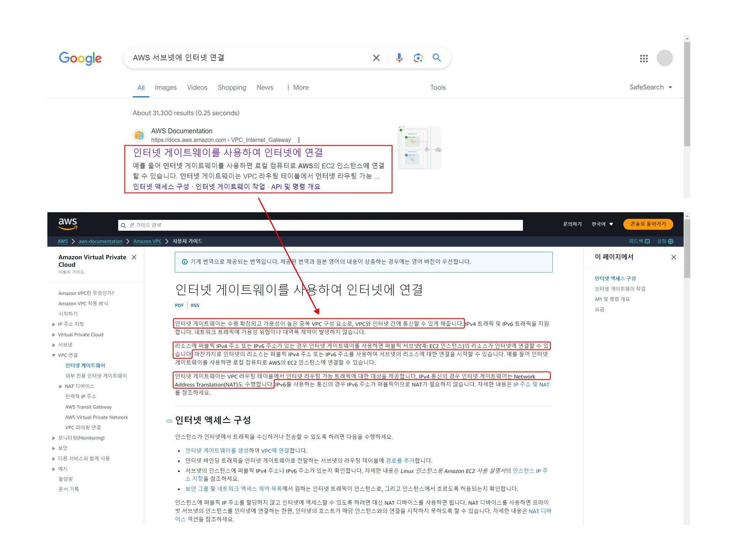Viewport: 731px width, 560px height.
Task: Open the PDF link under the title
Action: tap(179, 305)
